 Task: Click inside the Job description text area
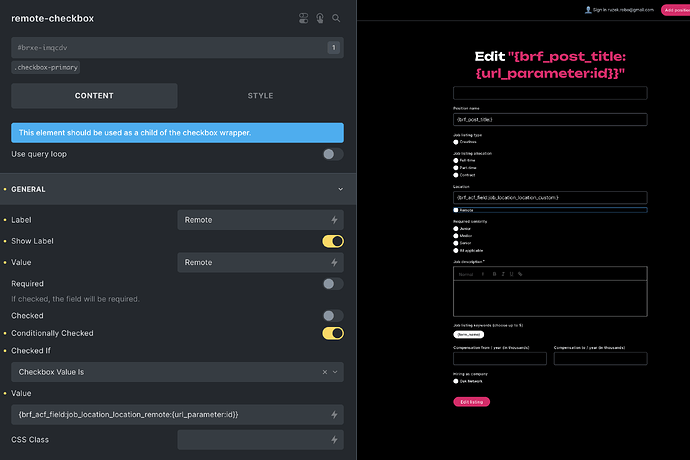click(550, 298)
